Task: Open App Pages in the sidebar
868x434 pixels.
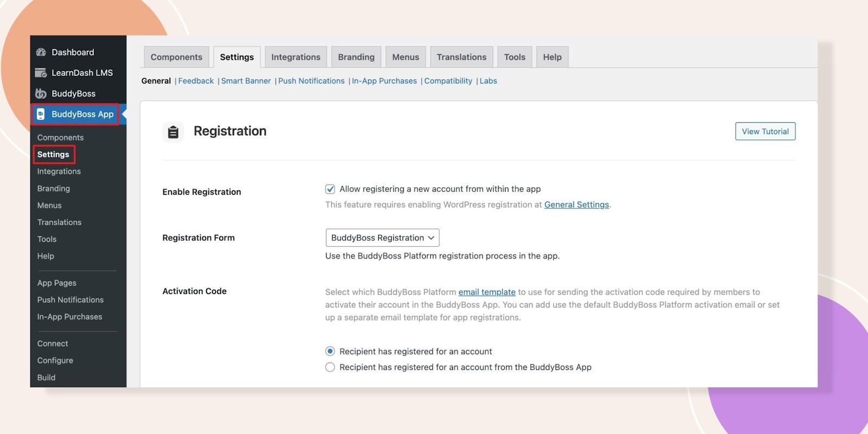Action: coord(56,283)
